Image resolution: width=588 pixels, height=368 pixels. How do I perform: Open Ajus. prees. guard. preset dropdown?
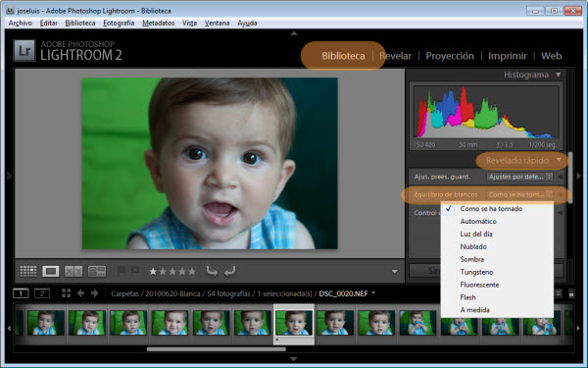pyautogui.click(x=519, y=177)
